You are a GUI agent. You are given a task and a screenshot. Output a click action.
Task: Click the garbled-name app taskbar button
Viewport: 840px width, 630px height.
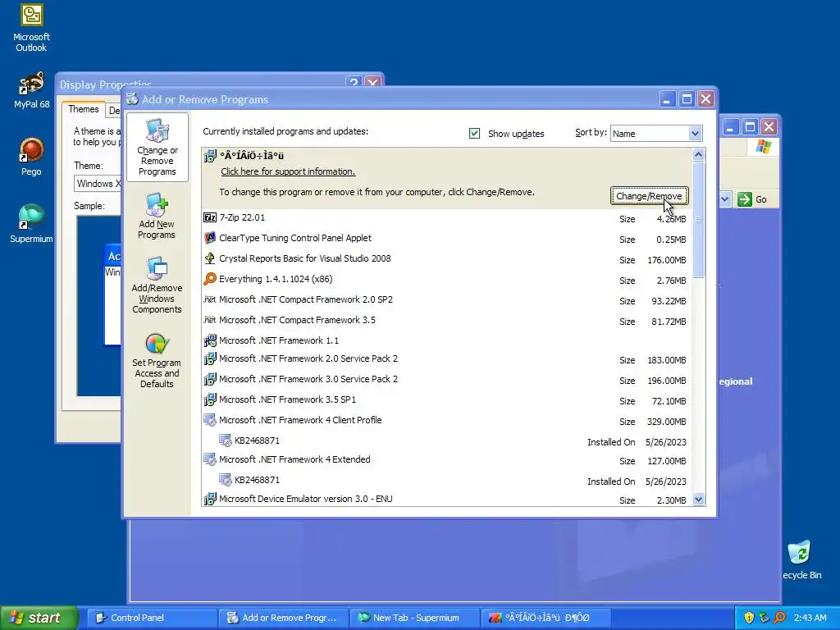[546, 618]
